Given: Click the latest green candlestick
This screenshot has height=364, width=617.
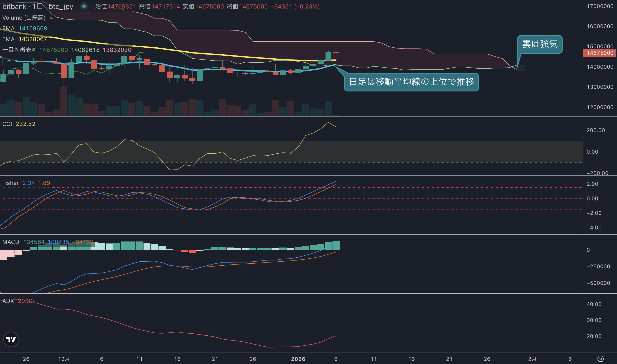Looking at the screenshot, I should pyautogui.click(x=328, y=56).
